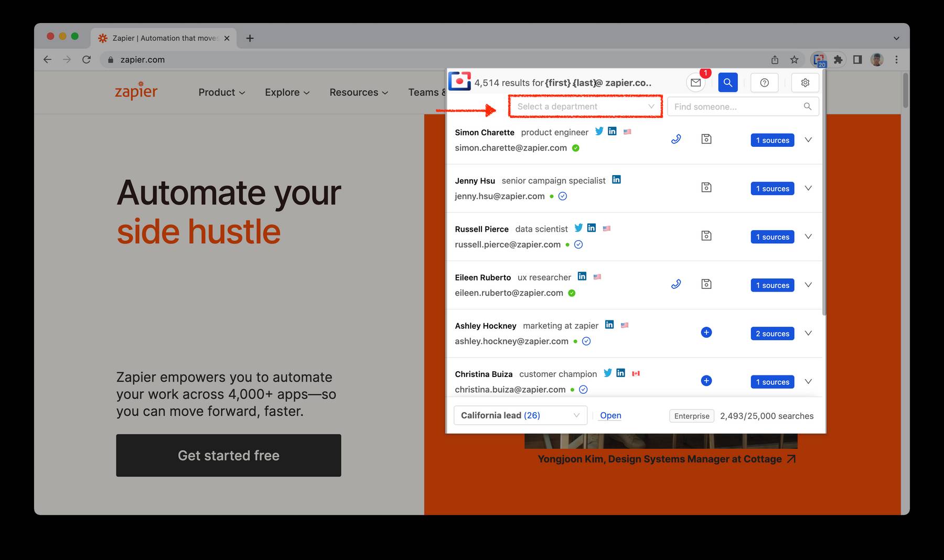Open Russell Pierce's LinkedIn icon
Image resolution: width=944 pixels, height=560 pixels.
592,228
